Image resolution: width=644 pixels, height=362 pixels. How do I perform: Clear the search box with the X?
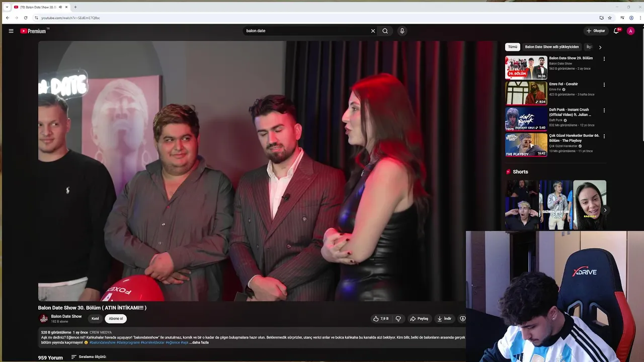(x=373, y=31)
